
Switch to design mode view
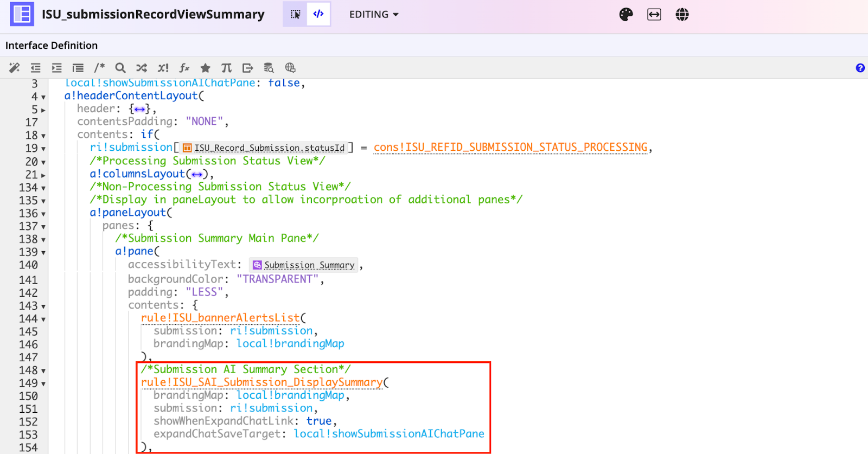pos(295,14)
